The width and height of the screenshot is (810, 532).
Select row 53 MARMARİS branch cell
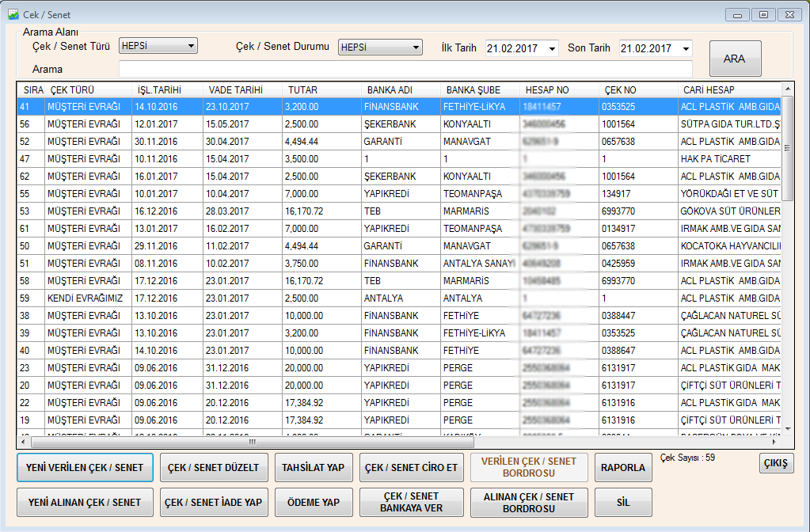480,211
